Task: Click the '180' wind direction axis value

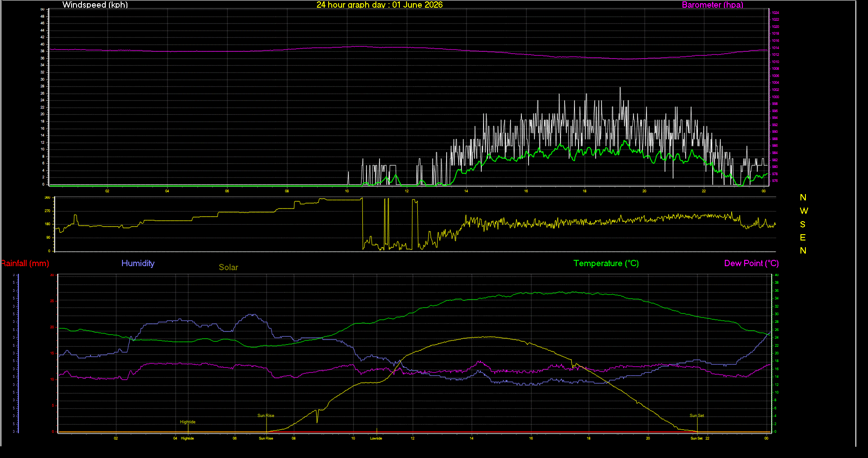Action: [47, 224]
